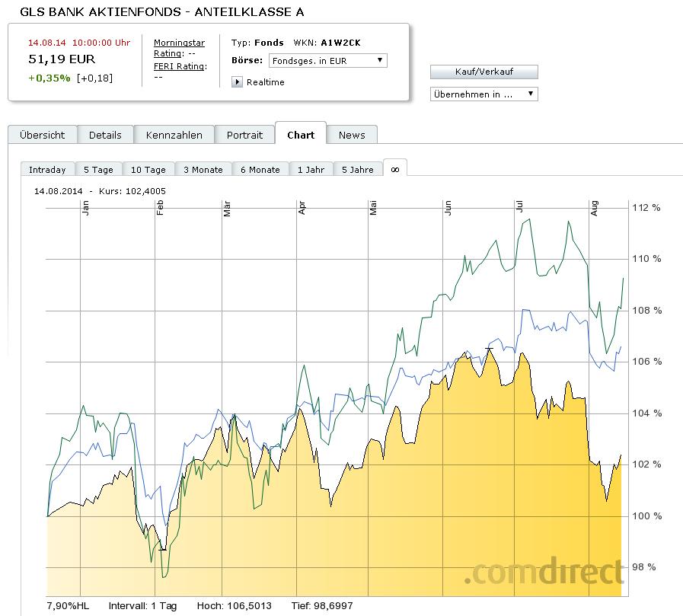Select the Intraday chart range
Viewport: 683px width, 616px height.
48,170
